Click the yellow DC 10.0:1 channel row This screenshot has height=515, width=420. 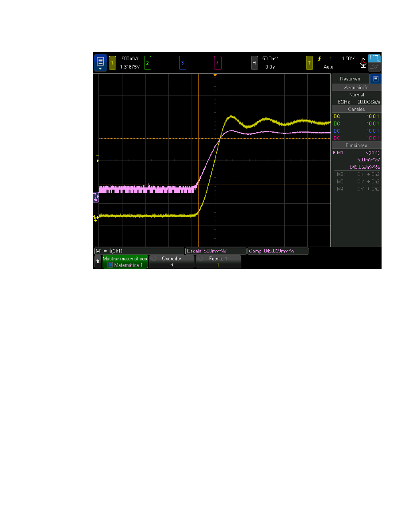[356, 116]
